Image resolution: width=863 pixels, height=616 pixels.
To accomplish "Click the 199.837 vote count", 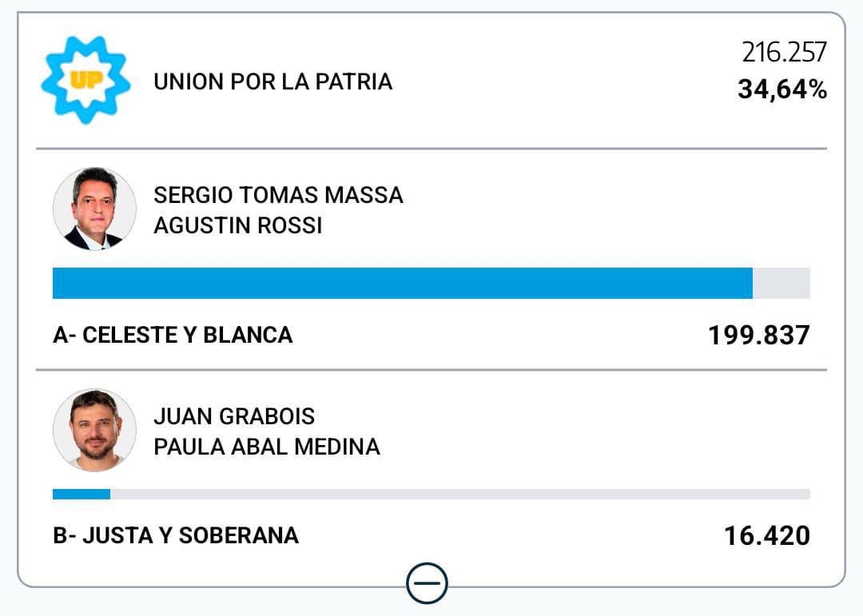I will [x=758, y=335].
